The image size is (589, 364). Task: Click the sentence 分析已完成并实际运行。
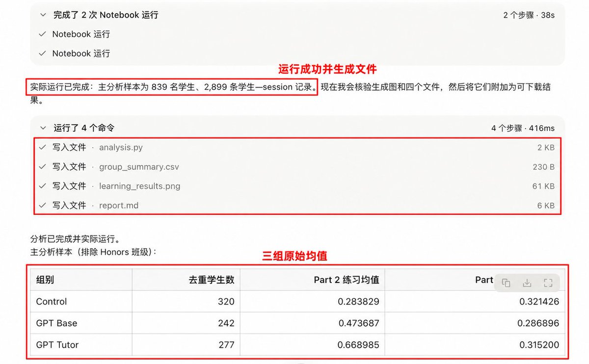(75, 240)
